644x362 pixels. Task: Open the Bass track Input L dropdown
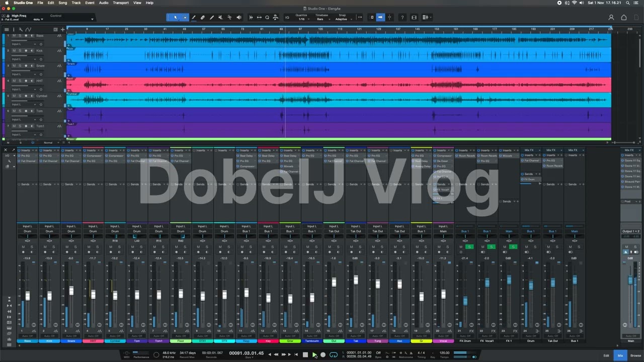point(24,44)
